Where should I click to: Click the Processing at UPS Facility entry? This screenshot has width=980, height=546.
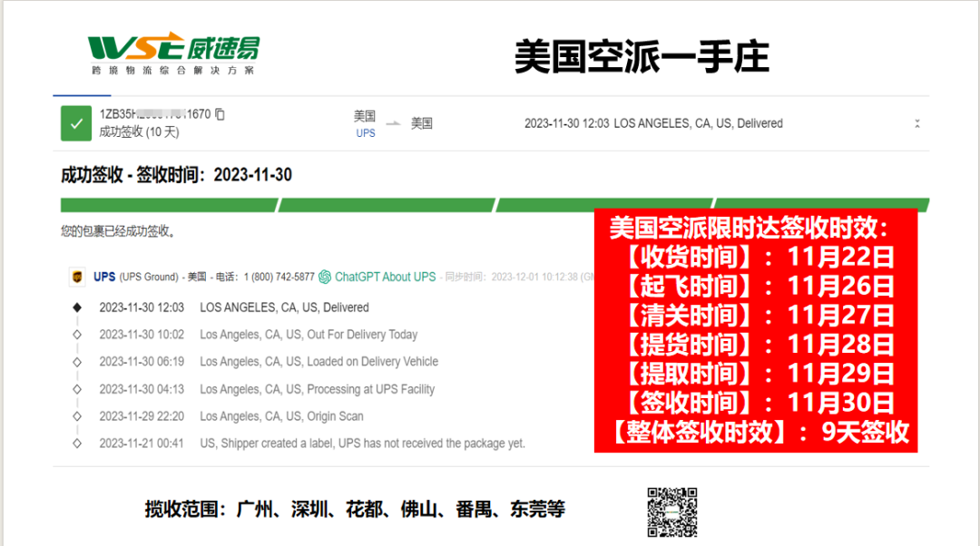(x=317, y=389)
